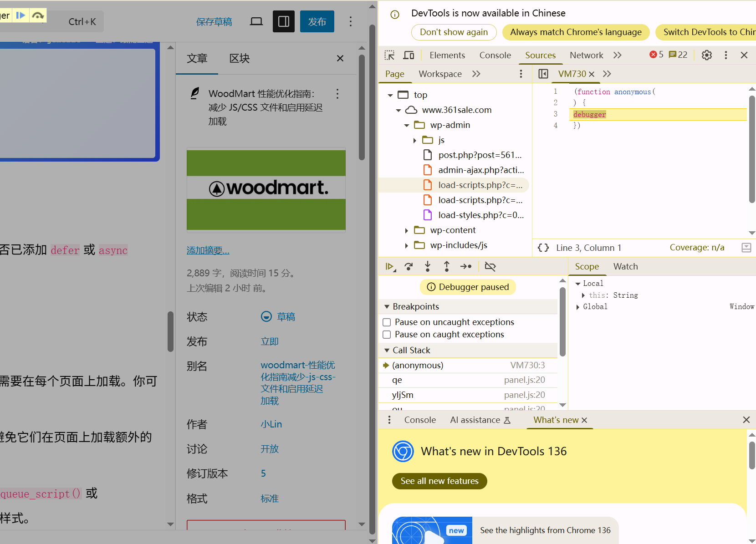Step into the next function call
This screenshot has height=544, width=756.
click(x=428, y=266)
